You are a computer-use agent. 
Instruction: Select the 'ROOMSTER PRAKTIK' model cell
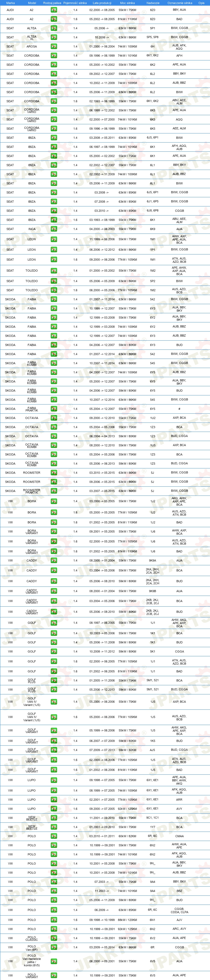point(32,491)
